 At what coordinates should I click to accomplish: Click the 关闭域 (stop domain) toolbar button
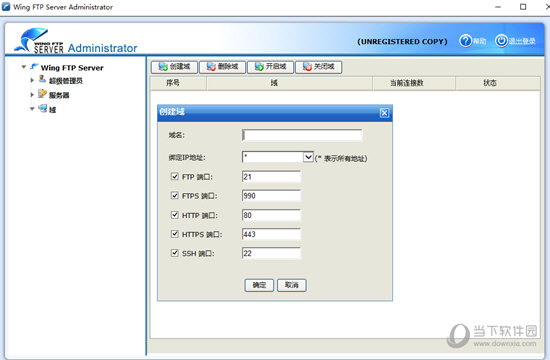point(318,67)
